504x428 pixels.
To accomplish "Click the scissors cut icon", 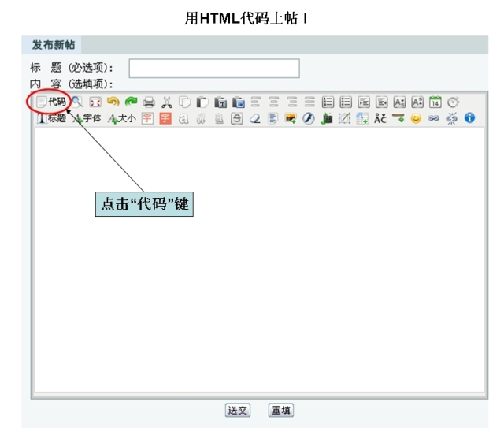I will [x=166, y=102].
